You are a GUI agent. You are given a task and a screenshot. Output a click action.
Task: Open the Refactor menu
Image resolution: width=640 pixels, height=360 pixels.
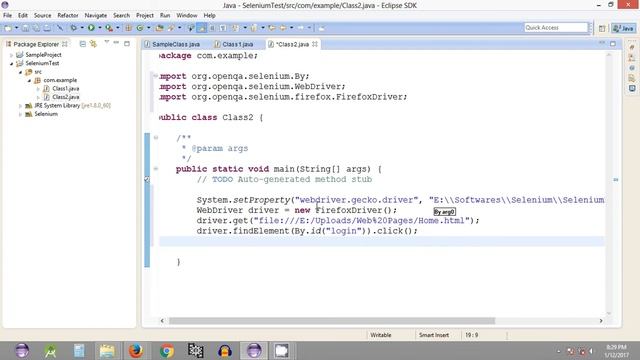pyautogui.click(x=68, y=16)
